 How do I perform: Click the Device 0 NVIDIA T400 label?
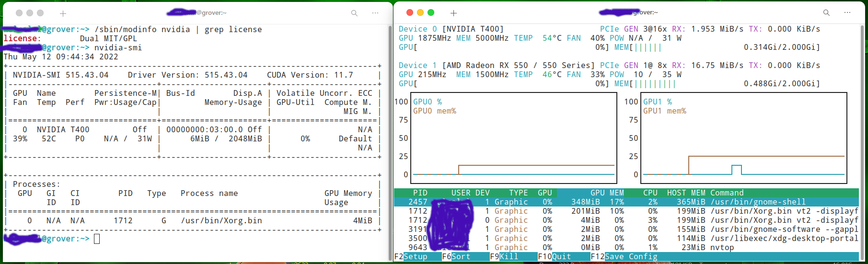(451, 29)
